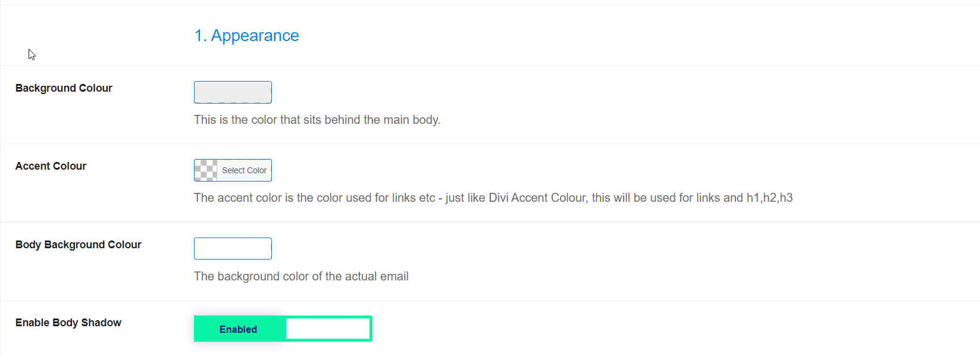This screenshot has height=356, width=980.
Task: Click the checkered Accent Colour swatch
Action: [x=206, y=170]
